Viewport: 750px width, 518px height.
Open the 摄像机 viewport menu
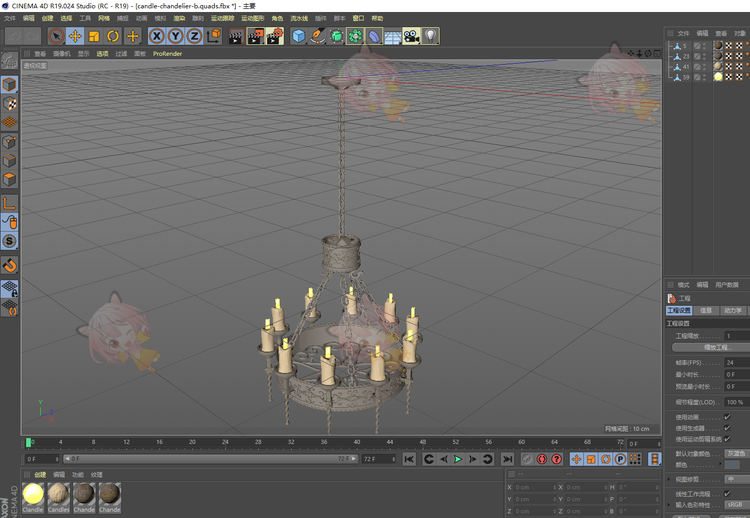click(x=62, y=54)
